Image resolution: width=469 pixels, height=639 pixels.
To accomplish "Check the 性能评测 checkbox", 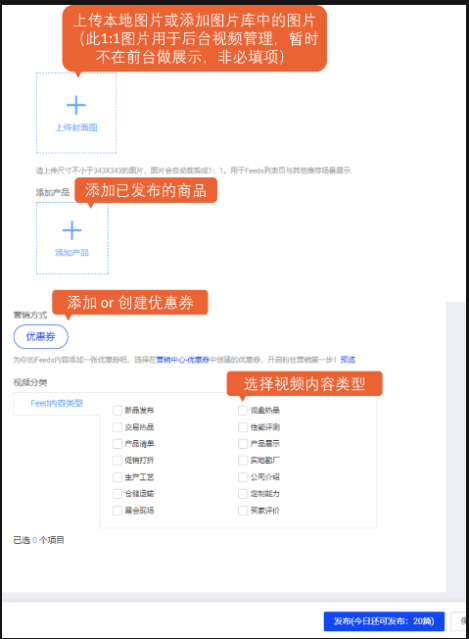I will 243,427.
